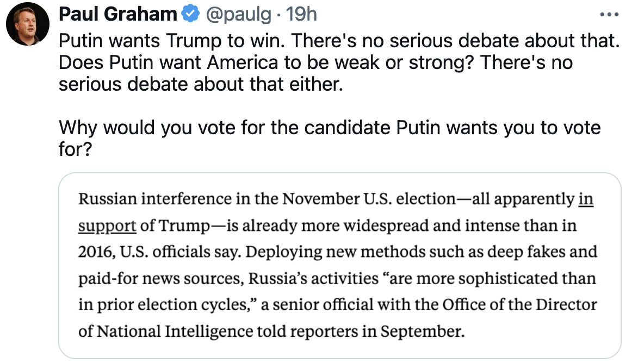632x364 pixels.
Task: Open the "Paul Graham" display name link
Action: point(117,15)
